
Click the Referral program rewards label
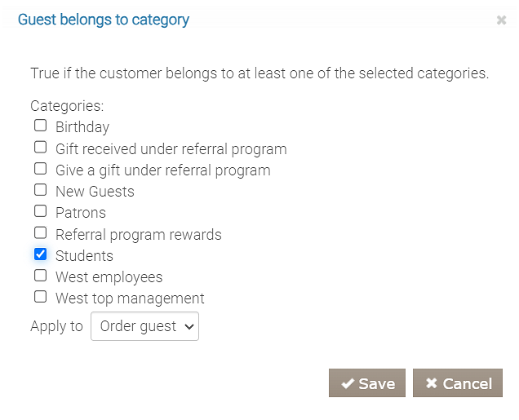(x=138, y=235)
